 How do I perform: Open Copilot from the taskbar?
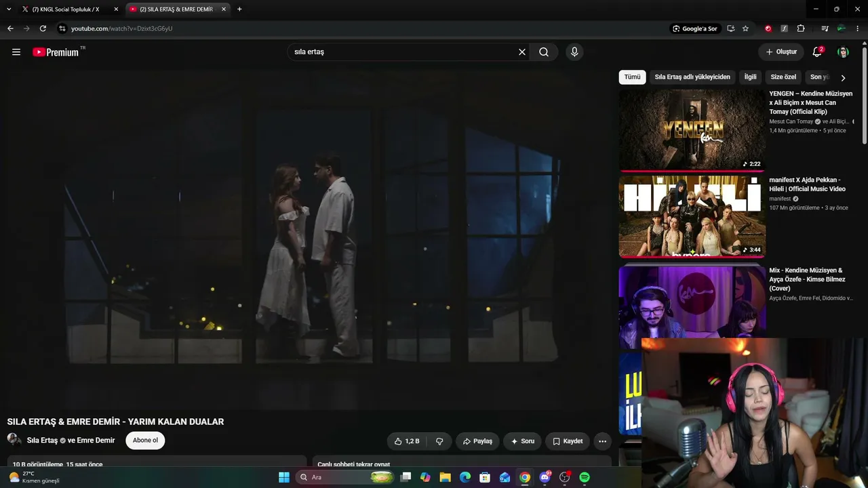(425, 477)
